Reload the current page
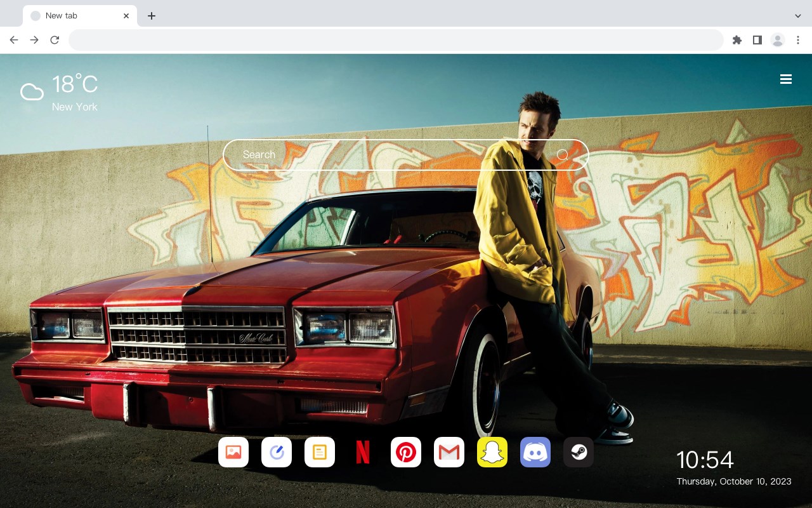This screenshot has height=508, width=812. click(x=55, y=40)
